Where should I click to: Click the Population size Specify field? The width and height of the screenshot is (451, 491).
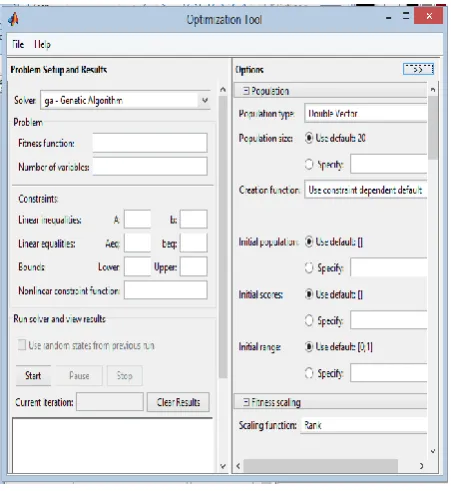[x=389, y=164]
